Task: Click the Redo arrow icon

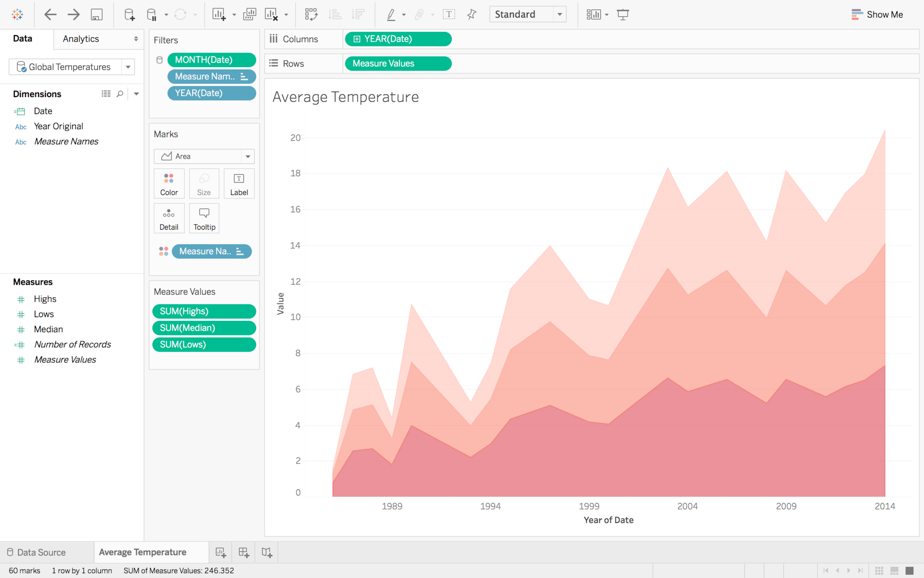Action: 73,15
